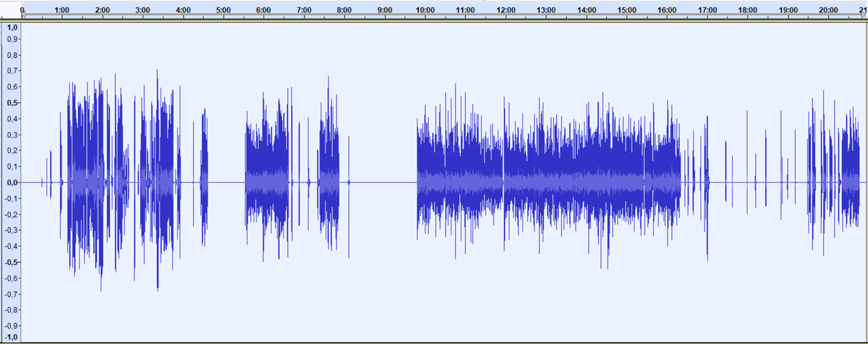This screenshot has width=868, height=344.
Task: Click the 11:00 time ruler mark
Action: pyautogui.click(x=466, y=11)
